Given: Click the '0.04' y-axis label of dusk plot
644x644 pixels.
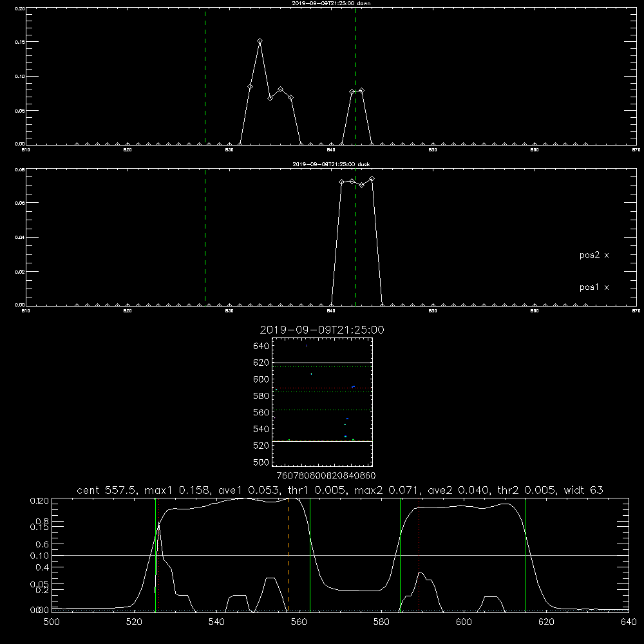Looking at the screenshot, I should pos(20,238).
